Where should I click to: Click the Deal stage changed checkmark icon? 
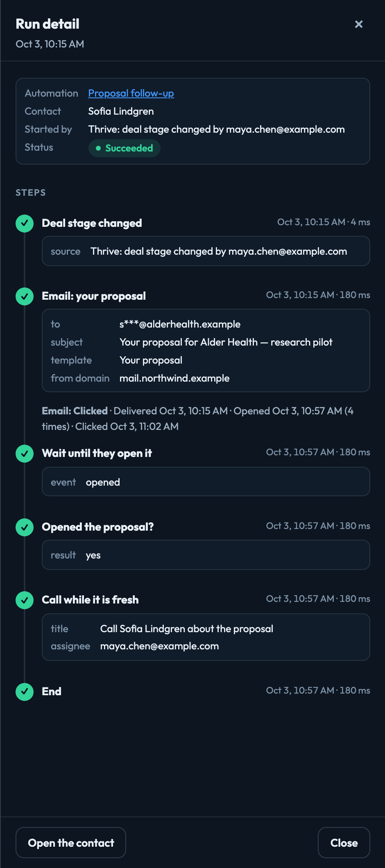coord(25,223)
